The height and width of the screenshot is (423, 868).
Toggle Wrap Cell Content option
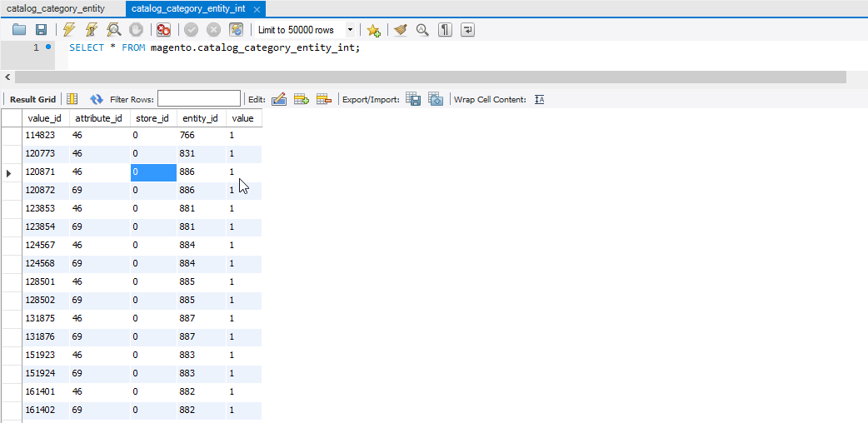tap(539, 99)
